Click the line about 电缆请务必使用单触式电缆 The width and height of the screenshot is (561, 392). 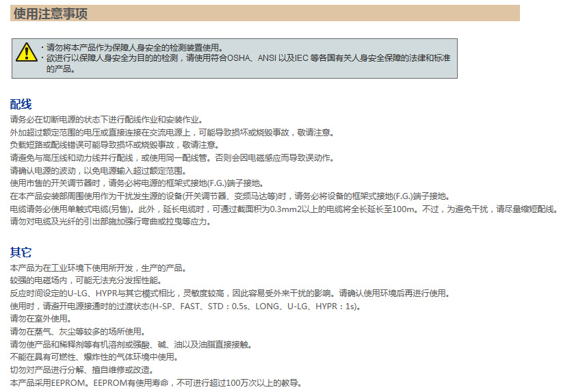point(284,209)
